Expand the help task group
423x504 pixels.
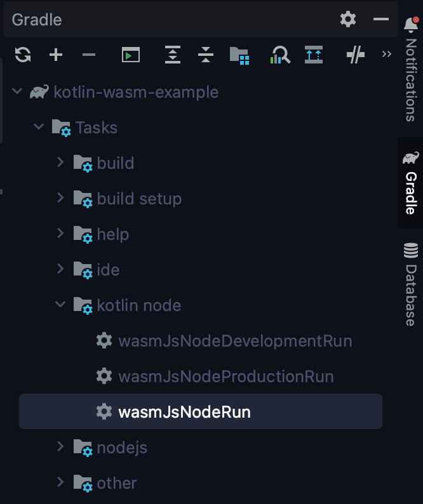[x=60, y=233]
